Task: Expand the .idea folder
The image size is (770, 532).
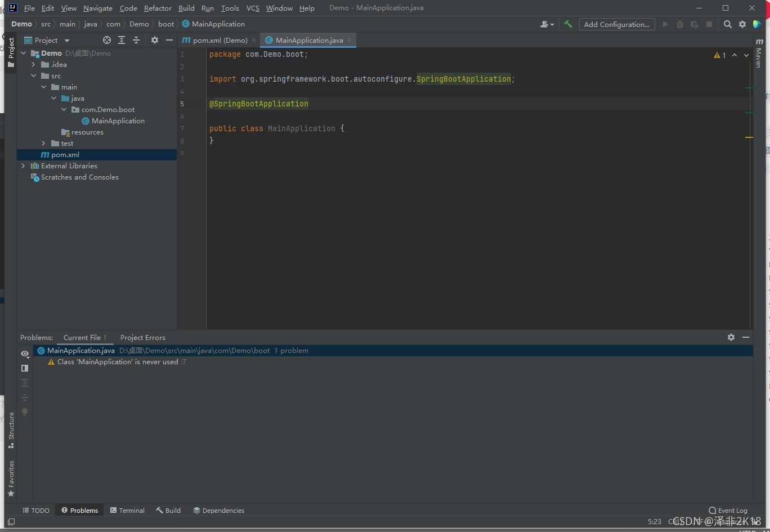Action: (33, 65)
